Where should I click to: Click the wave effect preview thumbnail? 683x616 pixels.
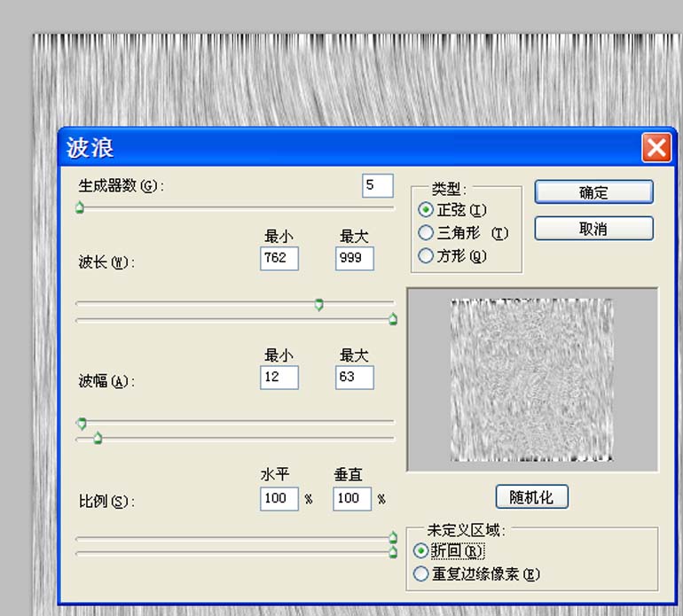tap(532, 379)
